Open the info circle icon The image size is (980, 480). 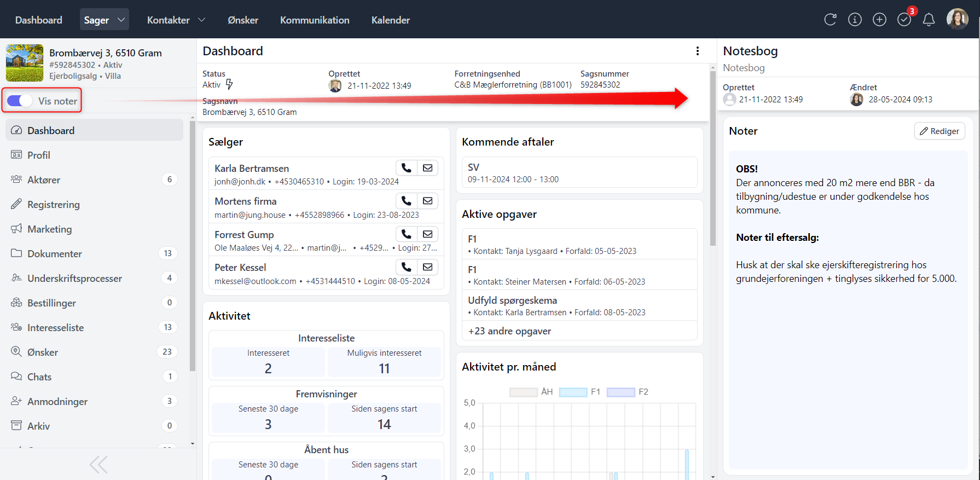[x=855, y=20]
